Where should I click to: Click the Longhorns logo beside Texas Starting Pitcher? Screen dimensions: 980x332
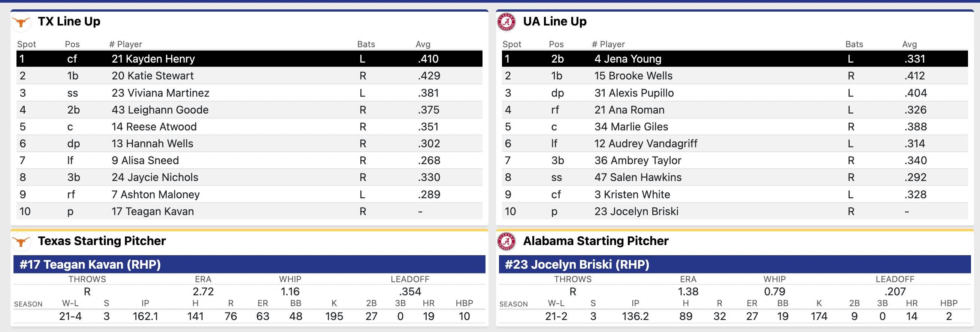pyautogui.click(x=21, y=241)
